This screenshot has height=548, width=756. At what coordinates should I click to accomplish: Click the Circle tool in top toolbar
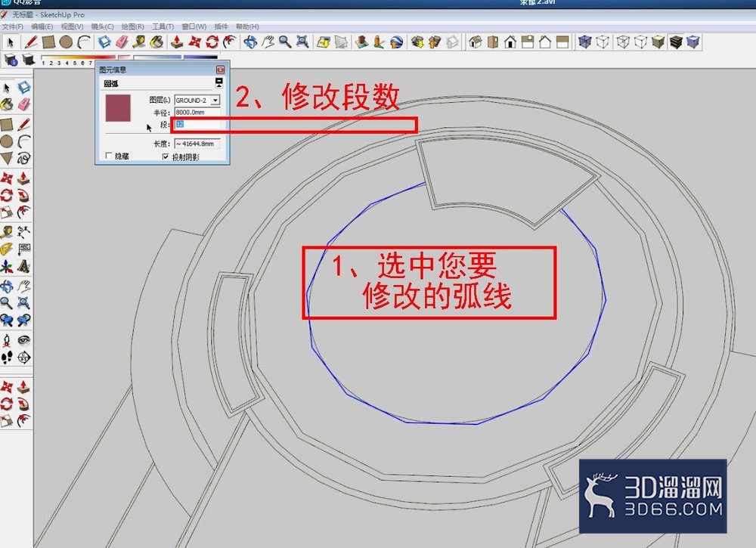click(x=66, y=42)
